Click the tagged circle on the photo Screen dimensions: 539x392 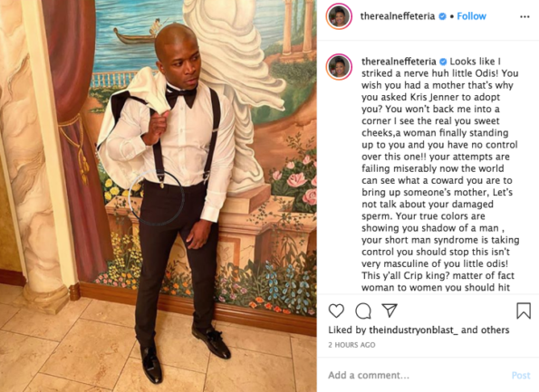[157, 197]
